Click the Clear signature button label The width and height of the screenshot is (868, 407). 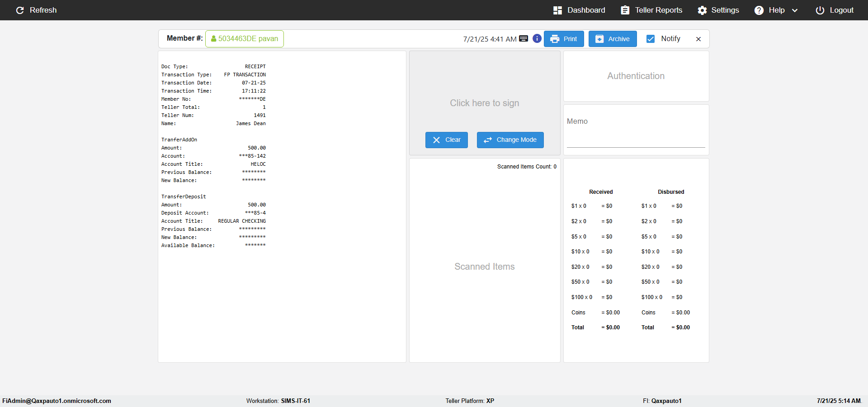(453, 140)
